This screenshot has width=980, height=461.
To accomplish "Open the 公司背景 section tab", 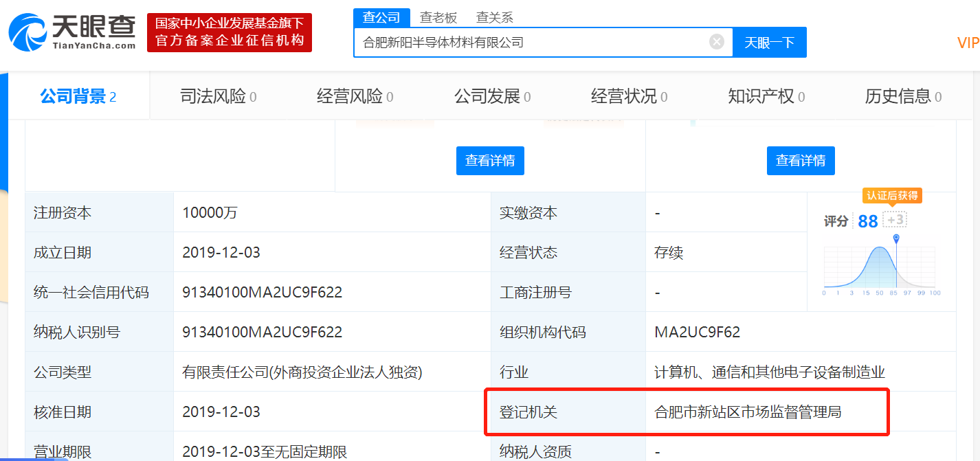I will point(78,97).
